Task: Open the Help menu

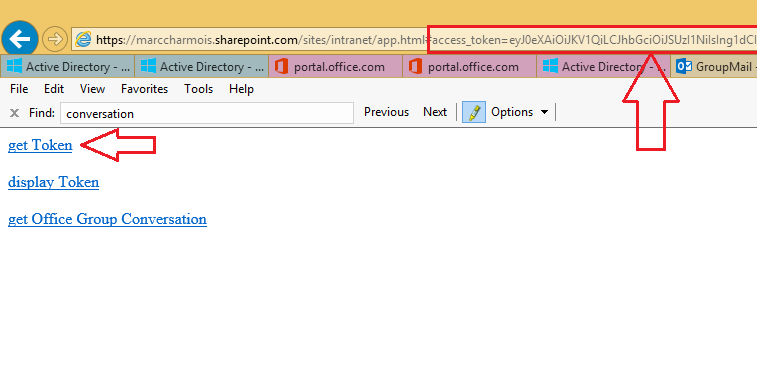Action: [x=241, y=89]
